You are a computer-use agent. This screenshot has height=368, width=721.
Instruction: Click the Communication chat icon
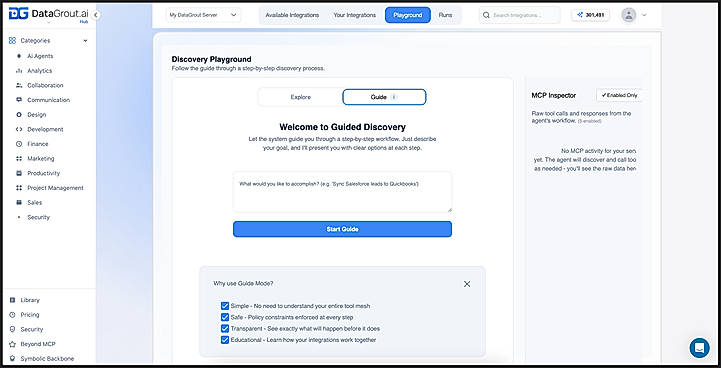pyautogui.click(x=19, y=100)
